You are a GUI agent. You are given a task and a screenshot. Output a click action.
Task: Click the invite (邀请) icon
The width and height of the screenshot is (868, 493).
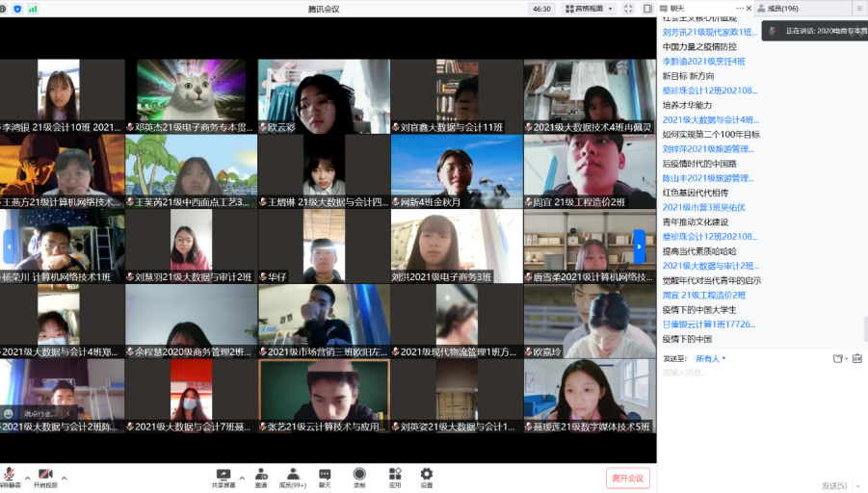point(261,476)
